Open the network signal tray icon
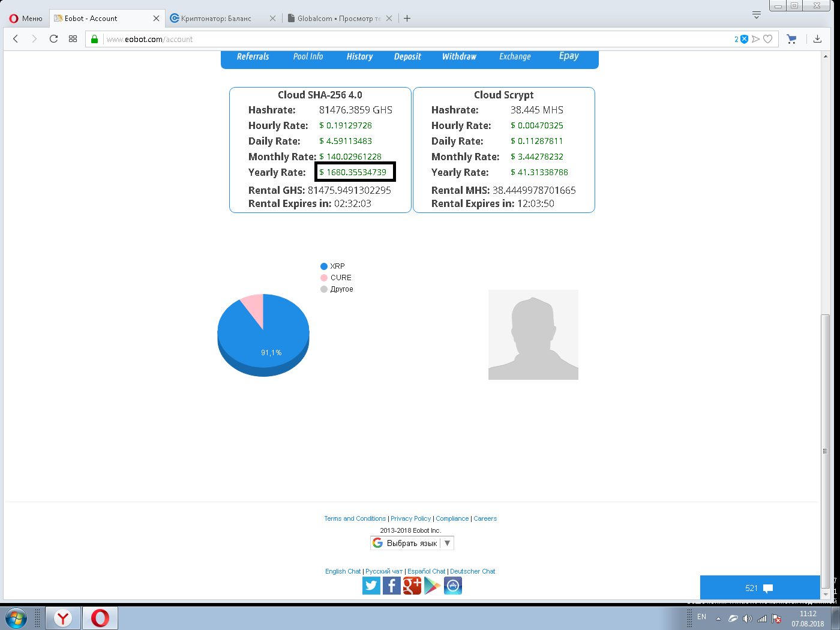 pos(762,619)
